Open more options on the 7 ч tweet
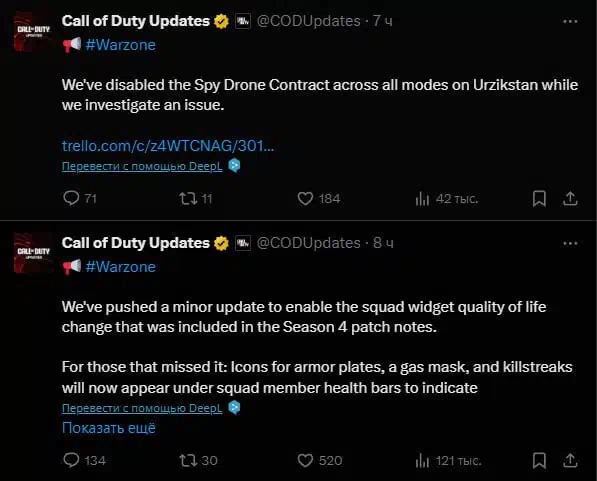This screenshot has width=597, height=481. coord(570,21)
